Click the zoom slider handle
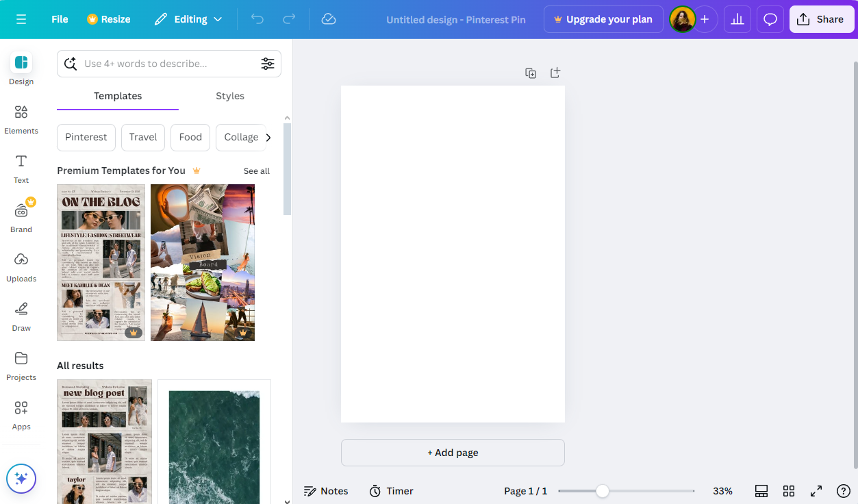 click(602, 491)
